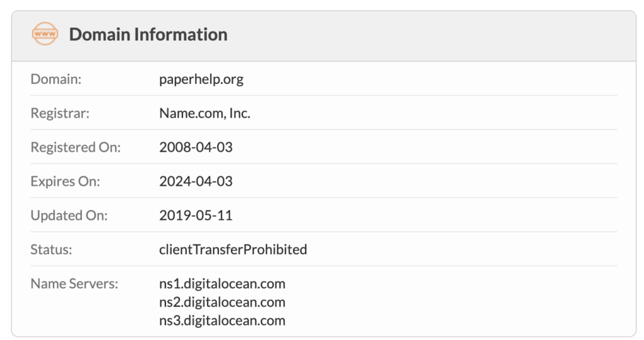Click the Status: label
Screen dimensions: 644x340
tap(52, 249)
